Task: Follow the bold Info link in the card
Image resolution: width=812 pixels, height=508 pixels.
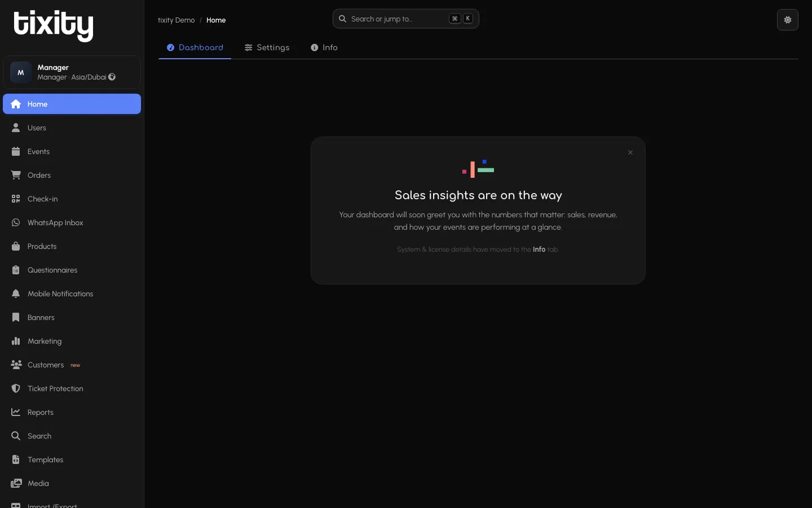Action: (539, 249)
